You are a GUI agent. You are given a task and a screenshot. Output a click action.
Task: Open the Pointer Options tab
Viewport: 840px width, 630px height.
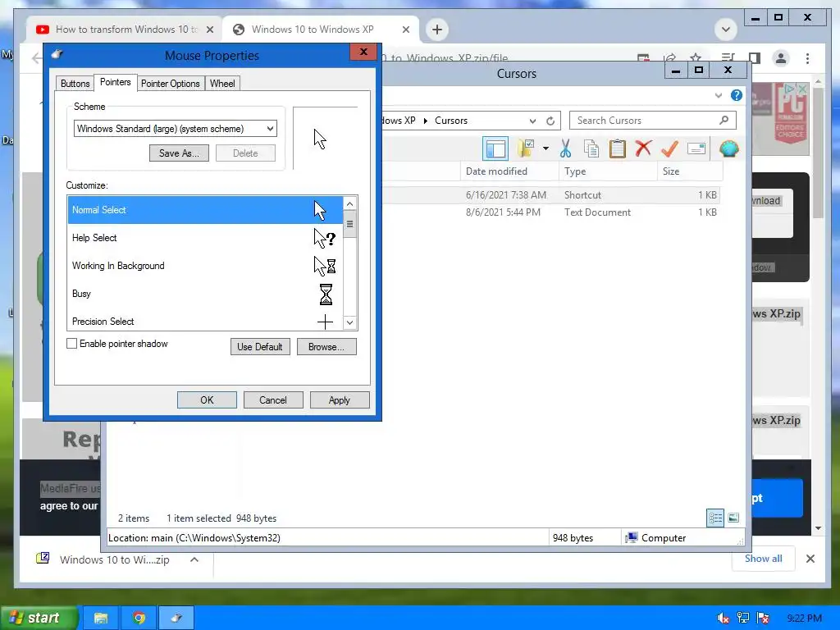tap(171, 84)
